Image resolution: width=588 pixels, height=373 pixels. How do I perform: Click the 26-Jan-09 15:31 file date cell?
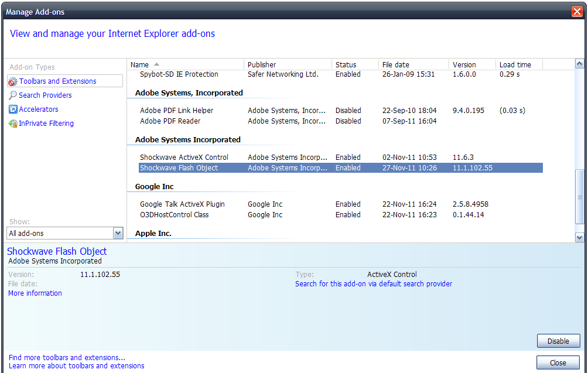(408, 74)
